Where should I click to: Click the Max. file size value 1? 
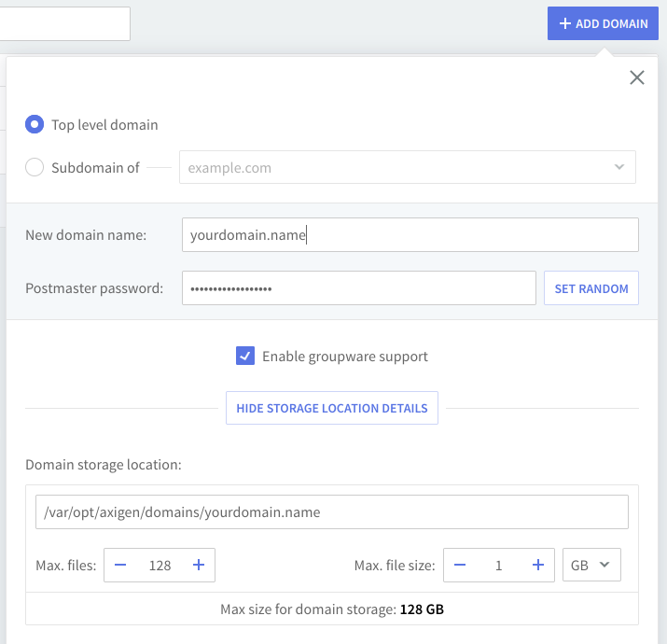click(499, 565)
